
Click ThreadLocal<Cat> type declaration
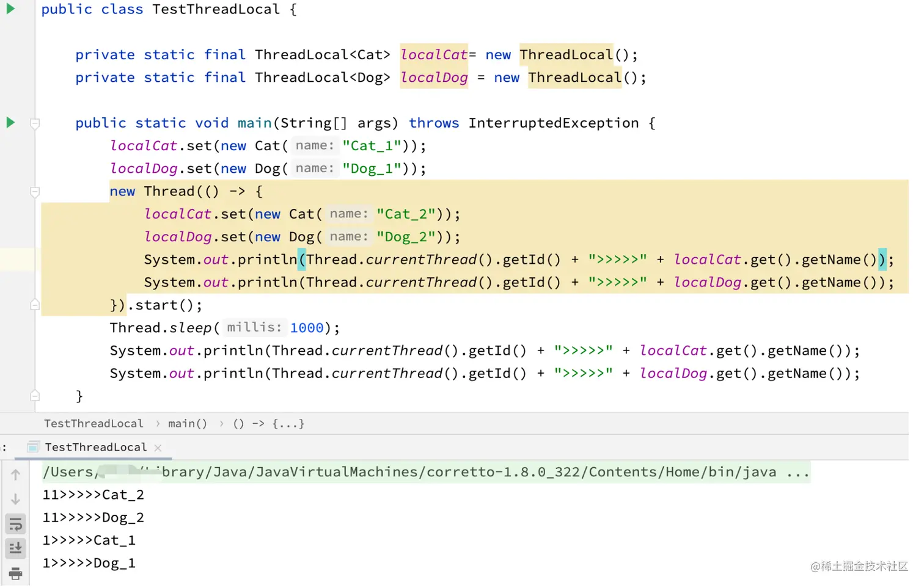pos(323,54)
